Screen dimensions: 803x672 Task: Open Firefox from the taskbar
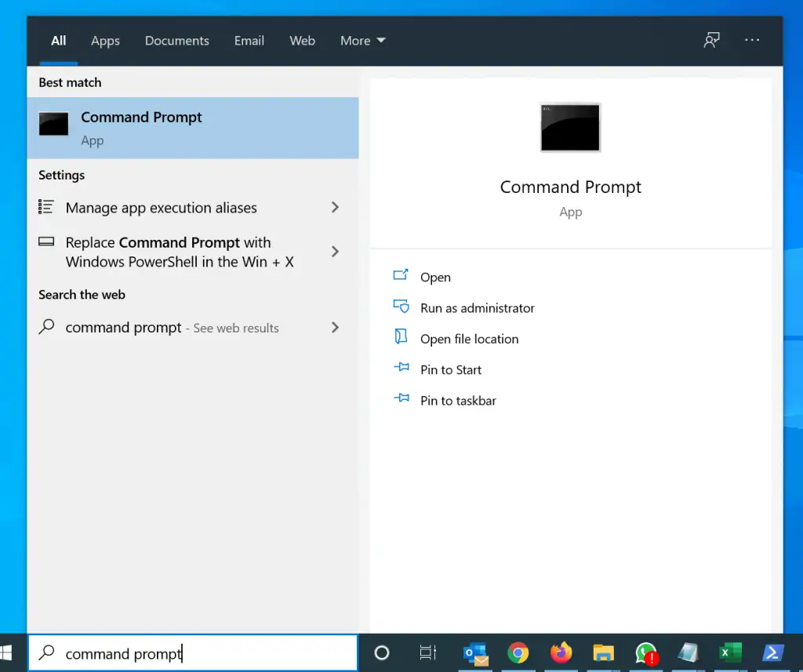tap(561, 653)
